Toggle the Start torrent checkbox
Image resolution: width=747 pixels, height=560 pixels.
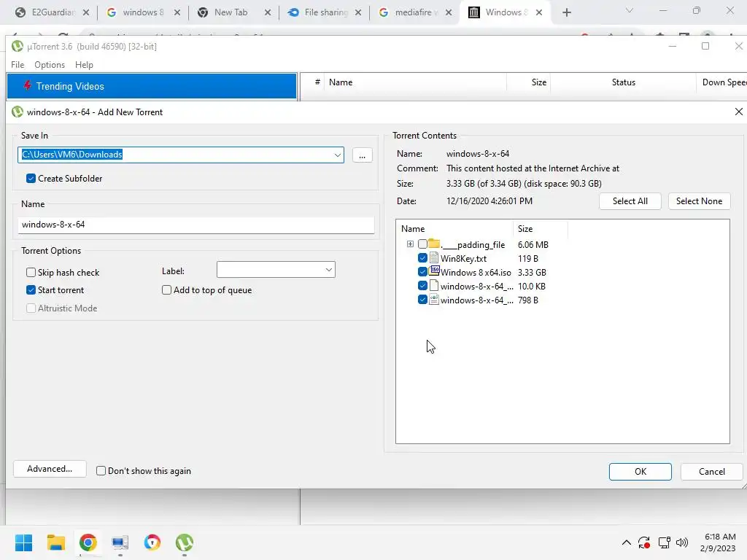coord(31,290)
